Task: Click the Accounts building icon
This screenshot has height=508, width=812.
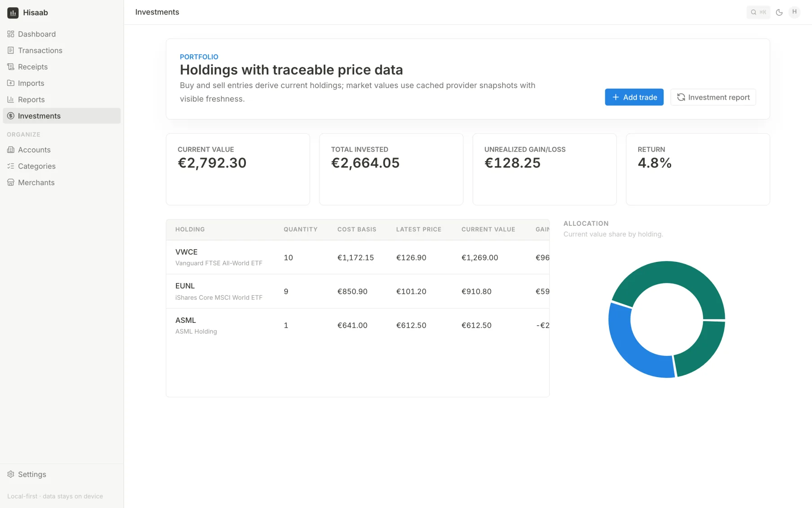Action: (11, 149)
